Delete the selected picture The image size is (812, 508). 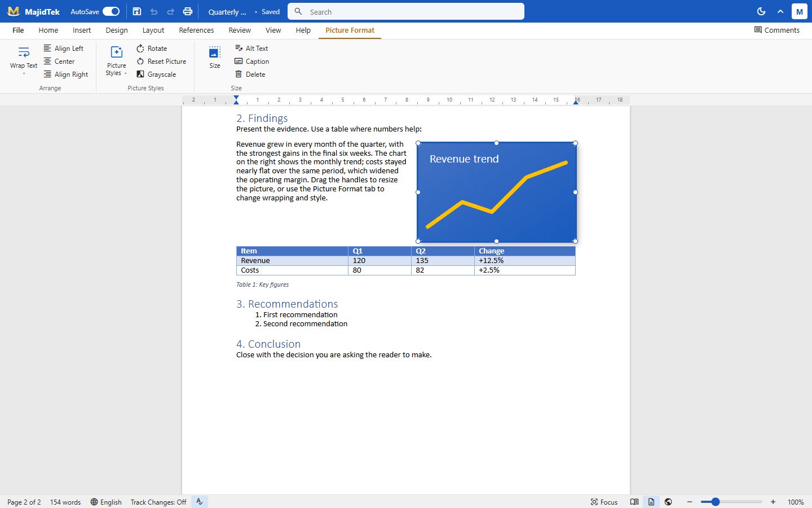[x=250, y=75]
